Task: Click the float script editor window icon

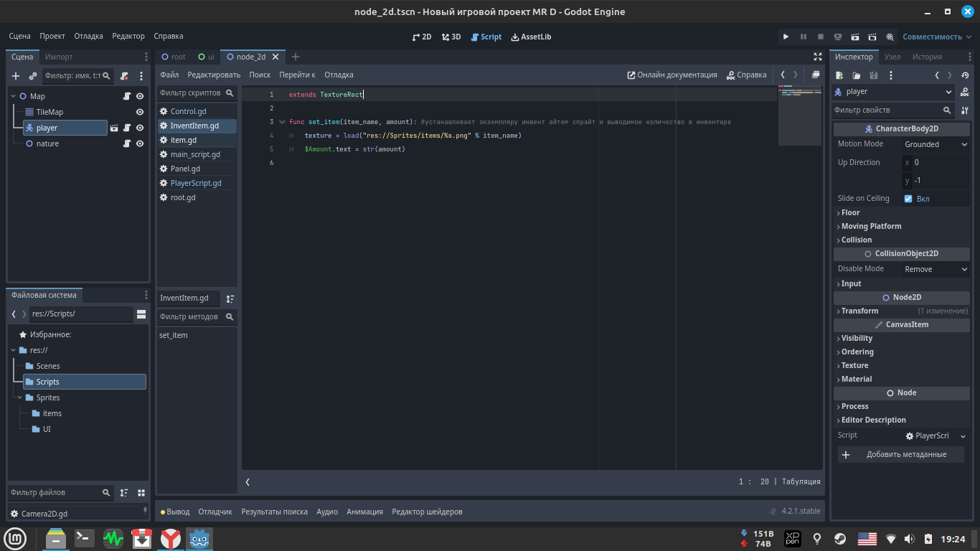Action: pos(816,75)
